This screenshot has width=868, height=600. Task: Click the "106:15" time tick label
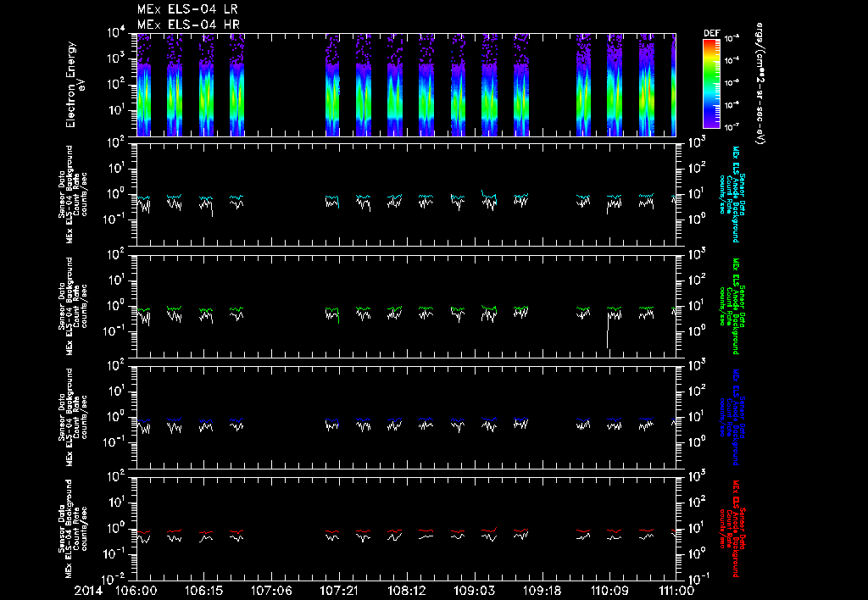click(203, 591)
